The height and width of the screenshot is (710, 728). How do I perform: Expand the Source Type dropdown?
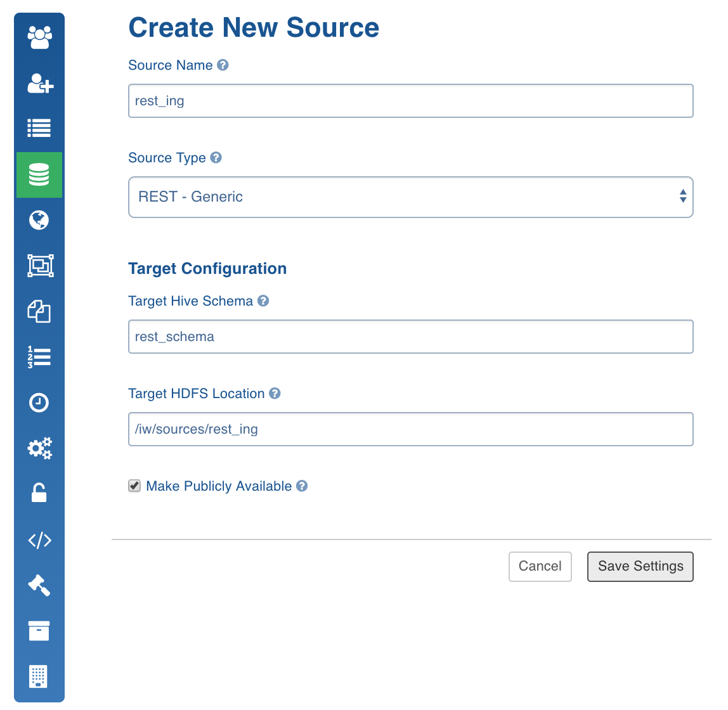[x=410, y=197]
